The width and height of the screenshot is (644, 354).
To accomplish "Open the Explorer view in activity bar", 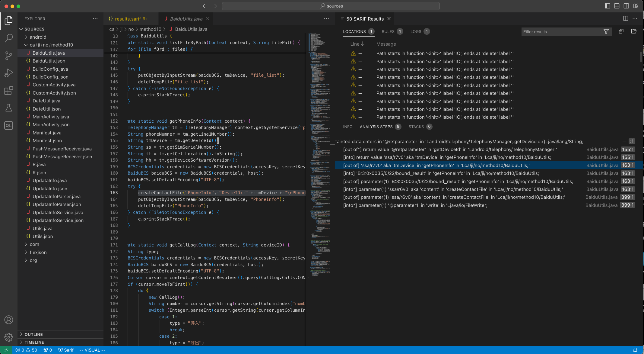I will [9, 21].
